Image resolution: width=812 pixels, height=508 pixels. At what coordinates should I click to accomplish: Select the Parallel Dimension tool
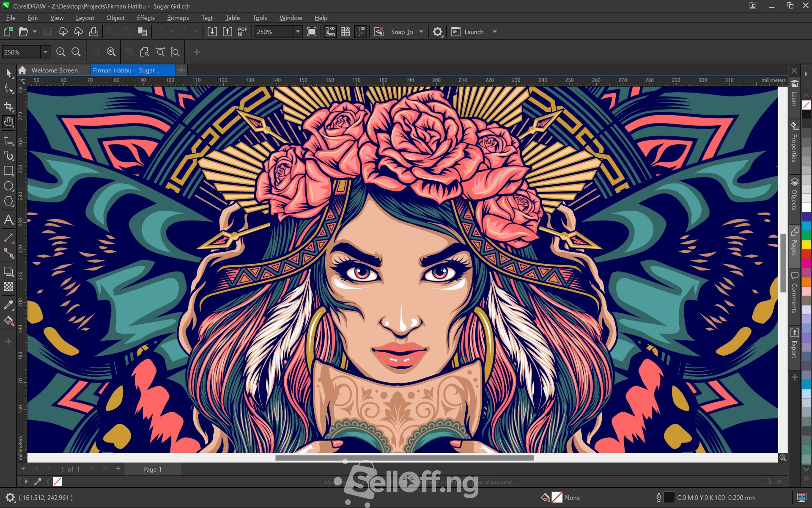coord(8,237)
